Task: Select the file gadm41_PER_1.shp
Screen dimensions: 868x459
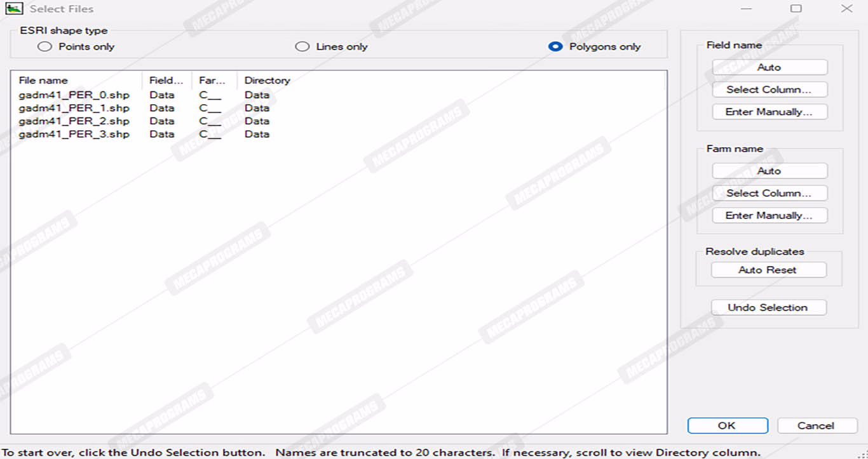Action: (74, 108)
